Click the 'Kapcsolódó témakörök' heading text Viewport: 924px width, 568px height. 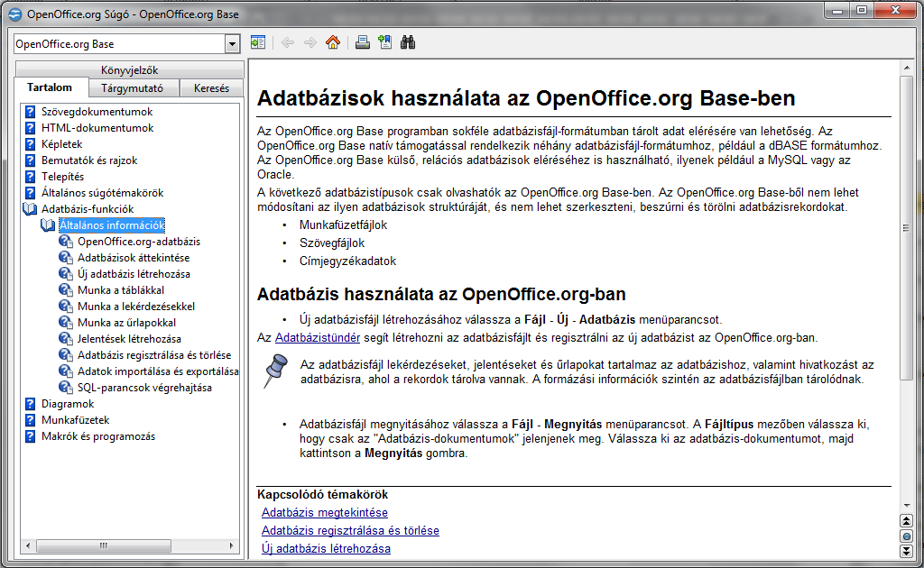[322, 494]
